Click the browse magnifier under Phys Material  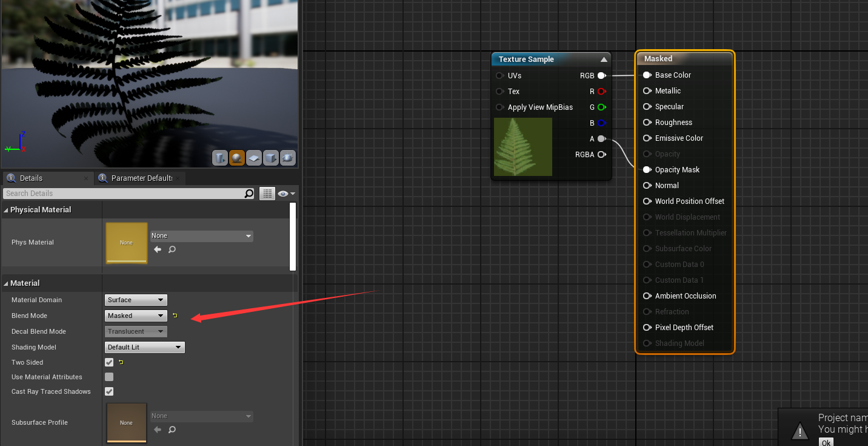[172, 249]
